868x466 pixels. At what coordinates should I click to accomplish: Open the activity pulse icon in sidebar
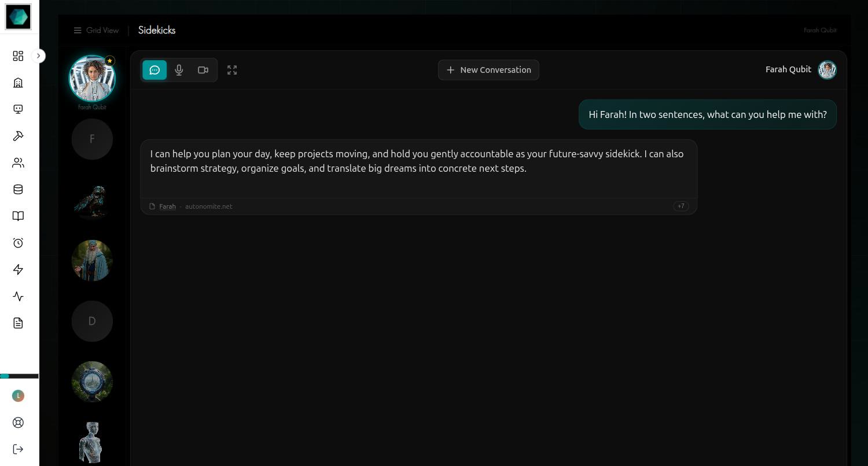point(18,297)
